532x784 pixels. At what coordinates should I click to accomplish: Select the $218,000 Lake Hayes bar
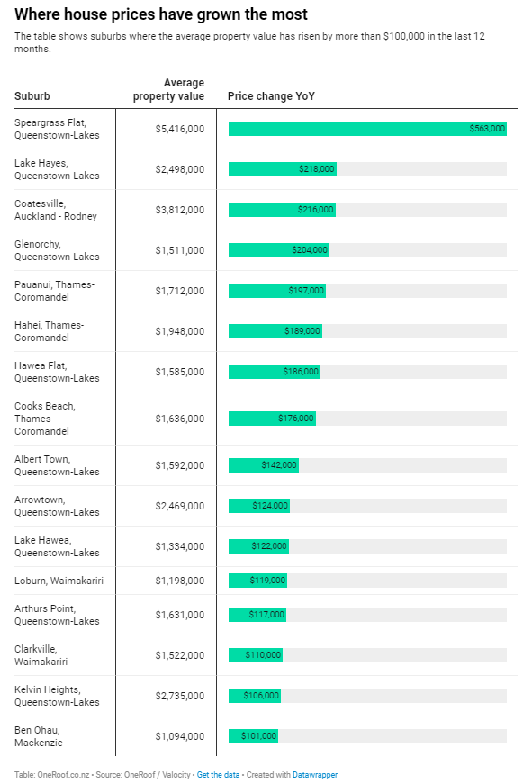pos(283,169)
